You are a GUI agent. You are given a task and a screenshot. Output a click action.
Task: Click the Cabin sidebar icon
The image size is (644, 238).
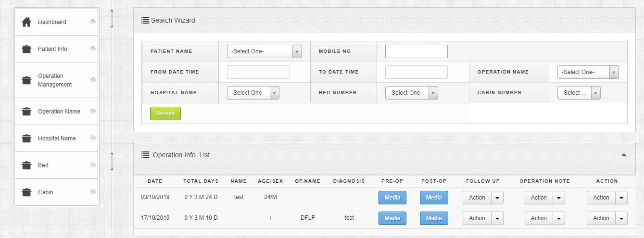point(27,192)
